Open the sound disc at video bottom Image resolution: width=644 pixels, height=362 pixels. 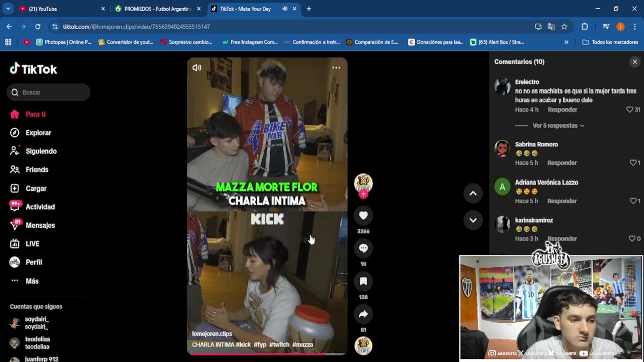(363, 346)
